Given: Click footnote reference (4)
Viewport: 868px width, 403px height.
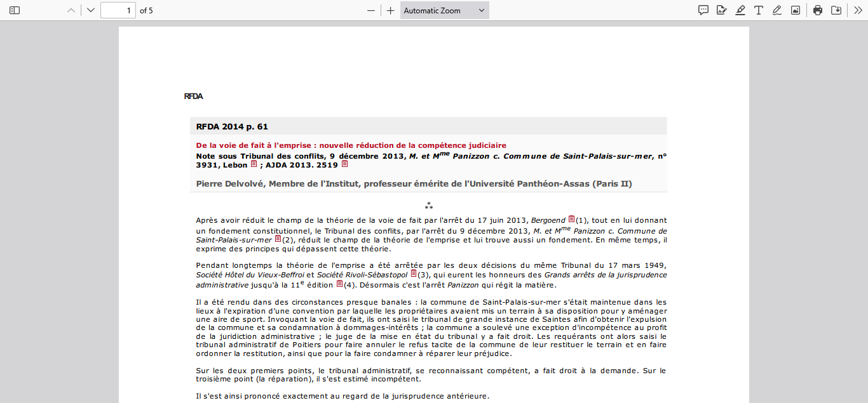Looking at the screenshot, I should [349, 285].
